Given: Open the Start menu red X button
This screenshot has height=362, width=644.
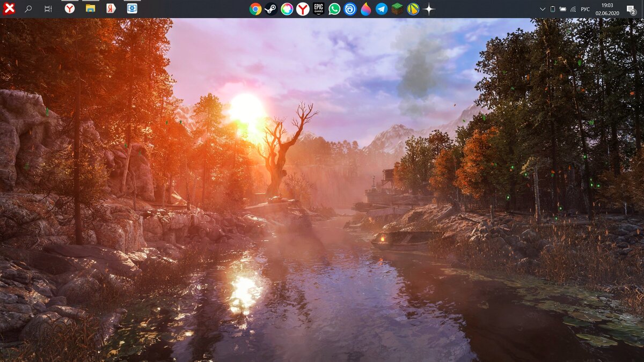Looking at the screenshot, I should click(9, 9).
